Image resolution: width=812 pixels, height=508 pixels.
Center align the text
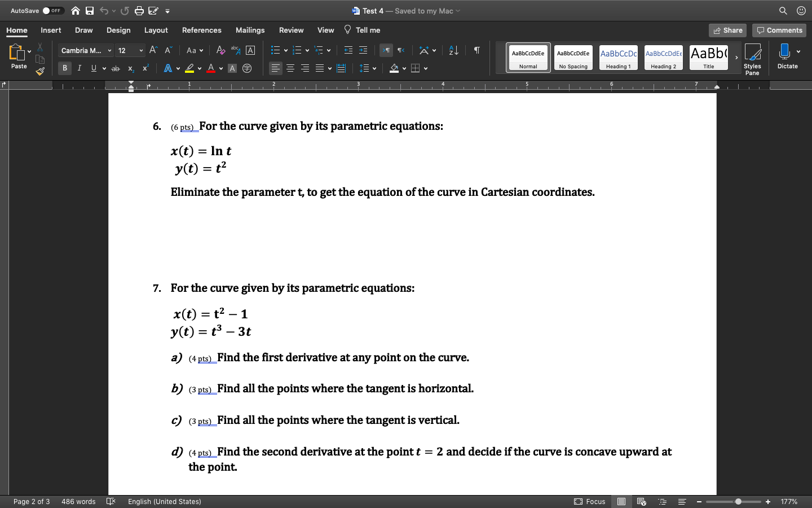click(290, 68)
